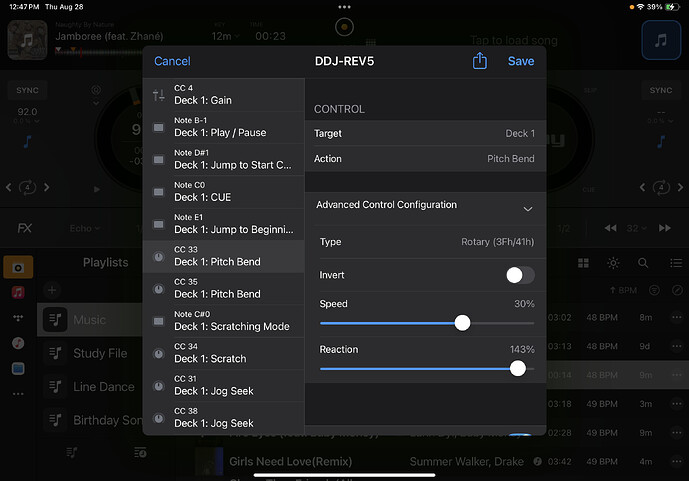
Task: Open the Music playlist
Action: 90,319
